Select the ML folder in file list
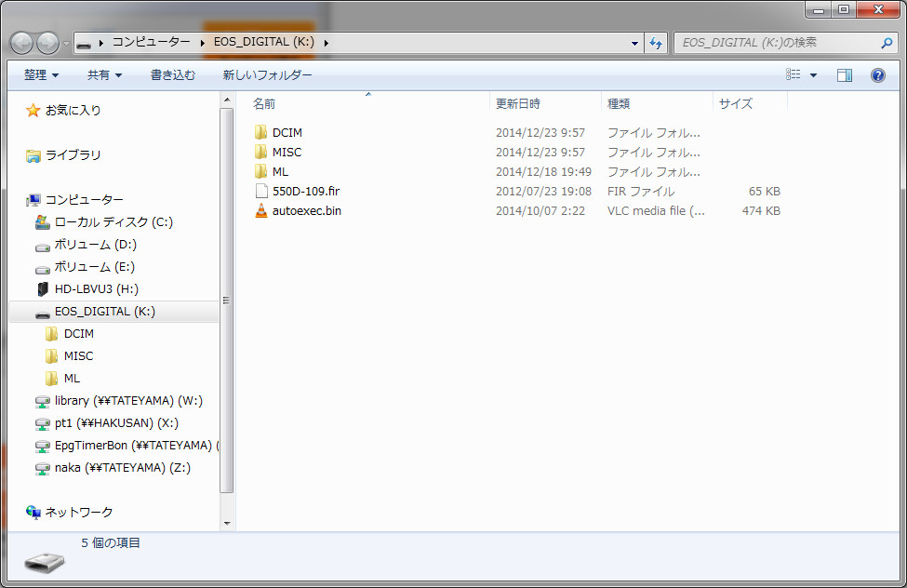The width and height of the screenshot is (907, 588). pos(280,172)
